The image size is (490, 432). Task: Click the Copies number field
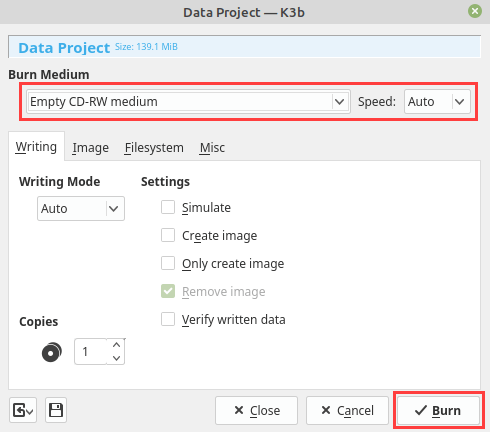91,351
